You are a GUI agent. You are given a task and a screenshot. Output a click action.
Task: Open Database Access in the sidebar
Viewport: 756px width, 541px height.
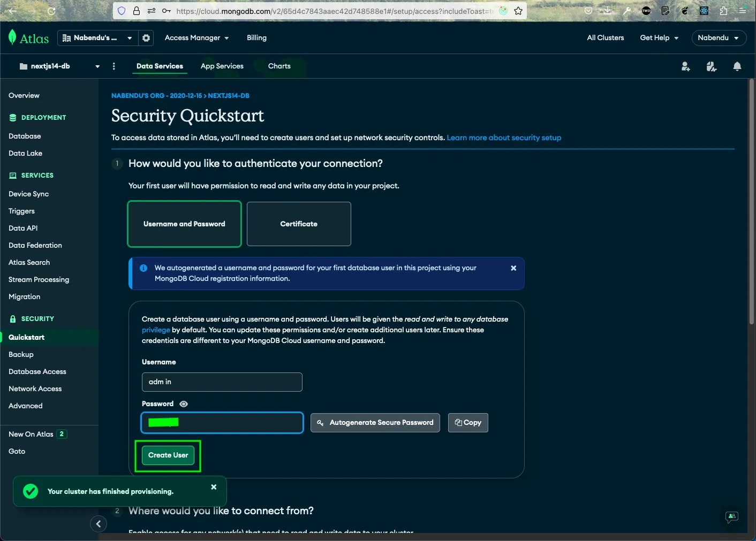[37, 372]
